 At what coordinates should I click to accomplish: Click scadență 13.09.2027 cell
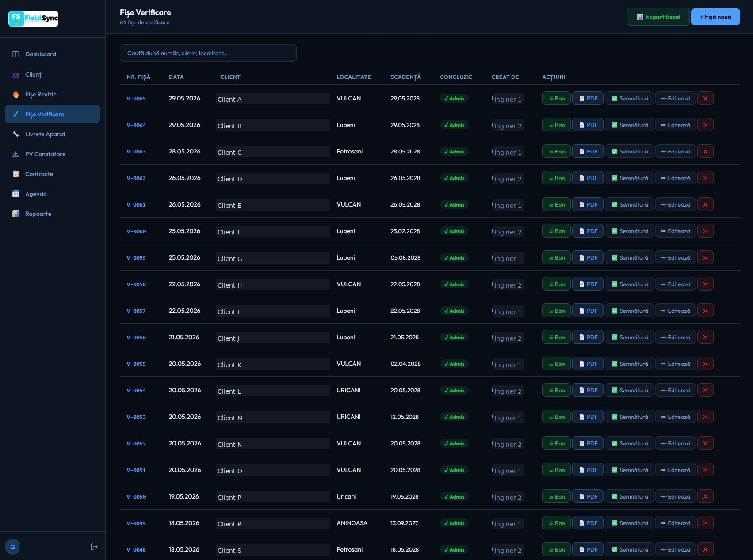pyautogui.click(x=404, y=523)
